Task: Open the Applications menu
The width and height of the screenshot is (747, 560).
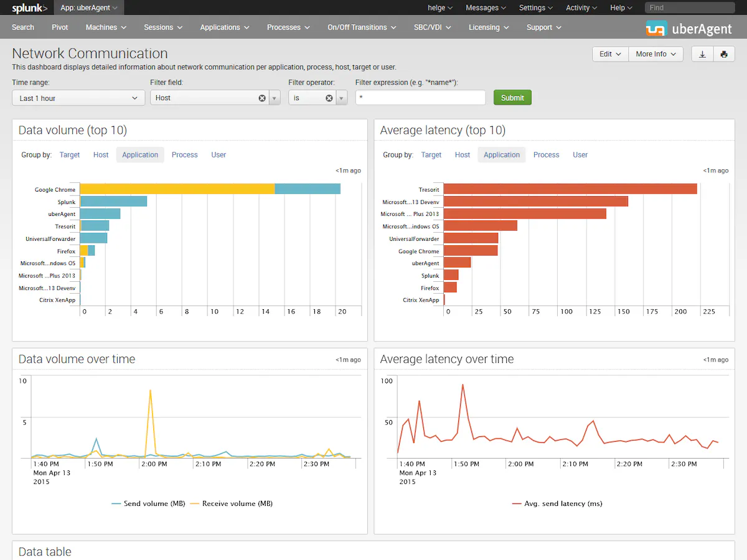Action: coord(225,27)
